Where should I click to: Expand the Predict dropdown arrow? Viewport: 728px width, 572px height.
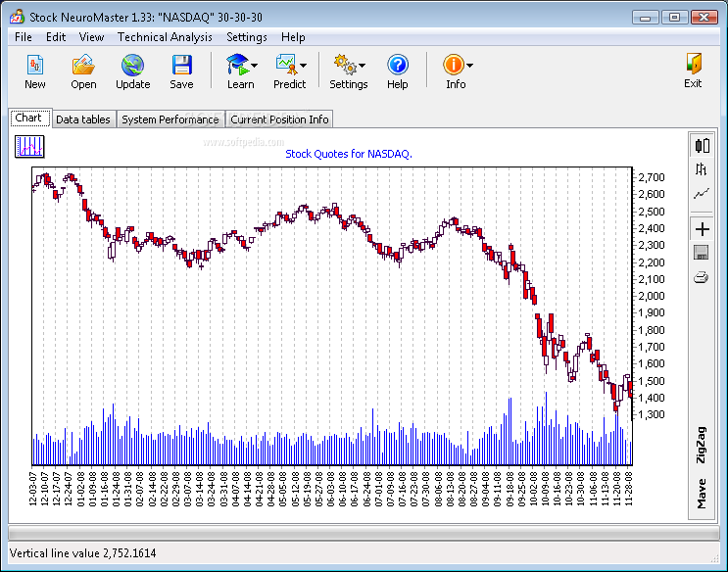click(x=303, y=66)
